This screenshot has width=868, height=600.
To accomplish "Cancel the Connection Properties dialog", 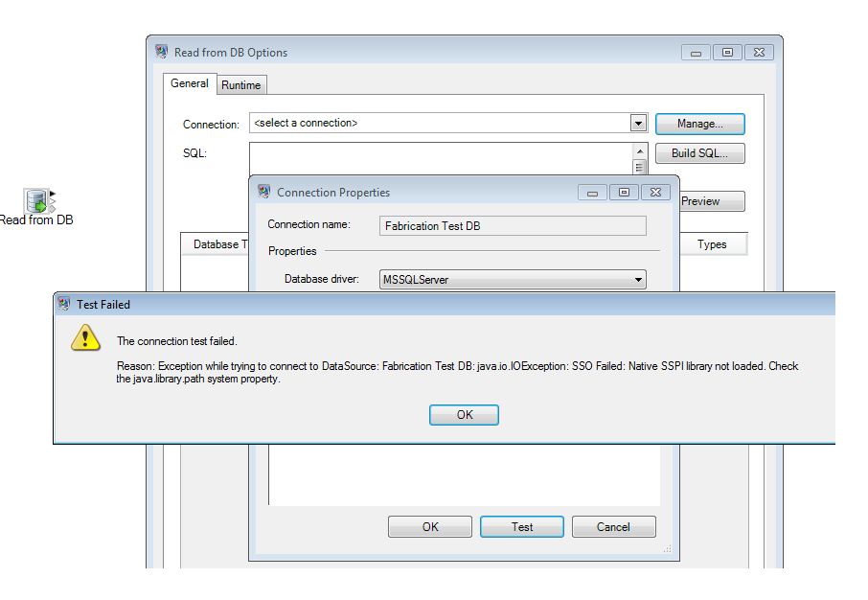I will click(613, 526).
